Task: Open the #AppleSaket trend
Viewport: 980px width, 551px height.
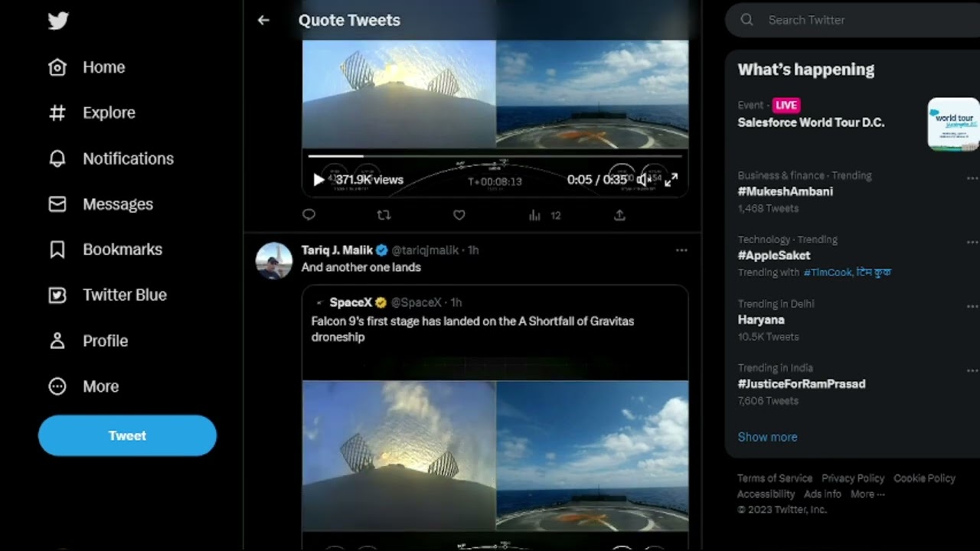Action: point(773,256)
